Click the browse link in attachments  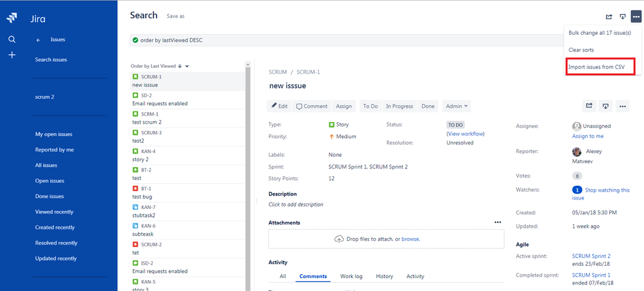coord(410,239)
